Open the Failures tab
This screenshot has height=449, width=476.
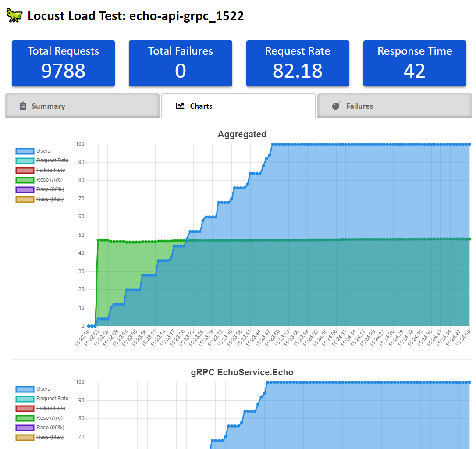pos(394,106)
